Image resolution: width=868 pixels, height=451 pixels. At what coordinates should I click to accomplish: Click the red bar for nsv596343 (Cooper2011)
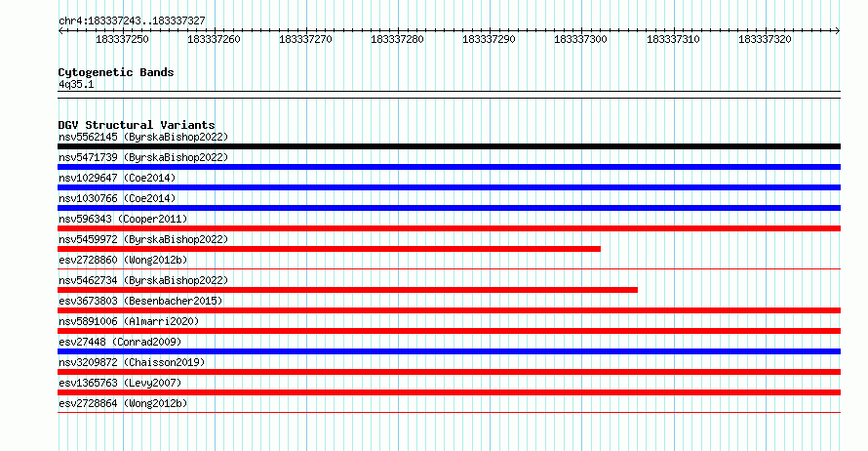tap(449, 228)
